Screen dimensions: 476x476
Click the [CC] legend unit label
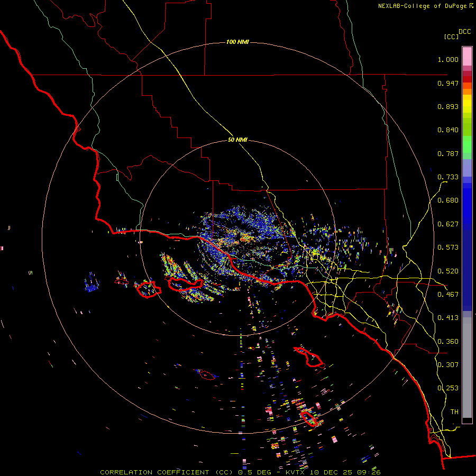pos(452,36)
